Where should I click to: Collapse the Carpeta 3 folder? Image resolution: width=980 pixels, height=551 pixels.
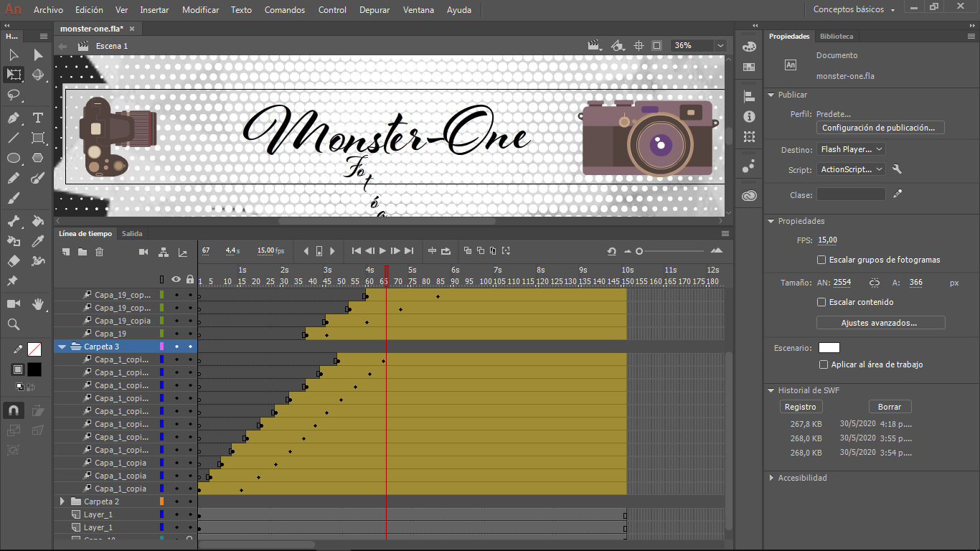click(x=62, y=347)
